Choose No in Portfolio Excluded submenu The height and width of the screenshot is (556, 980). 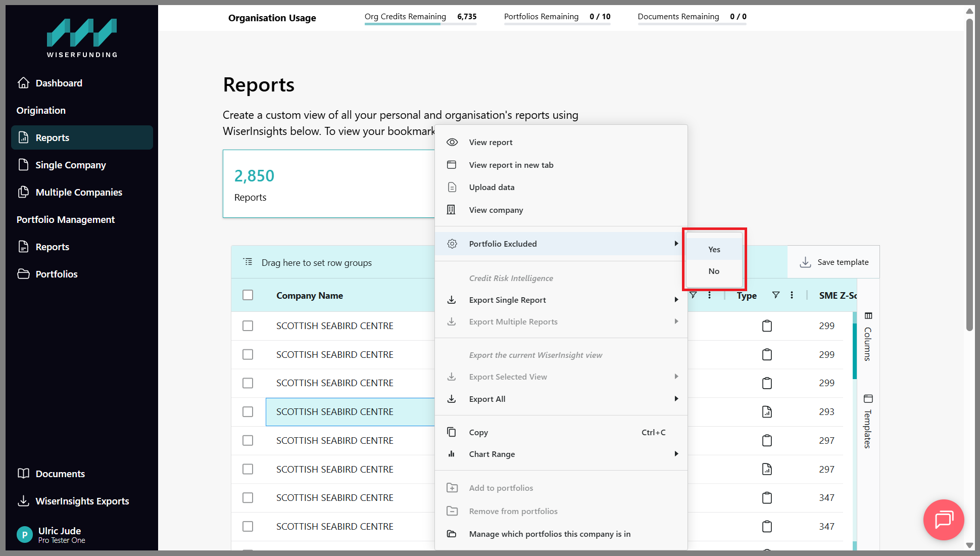714,271
